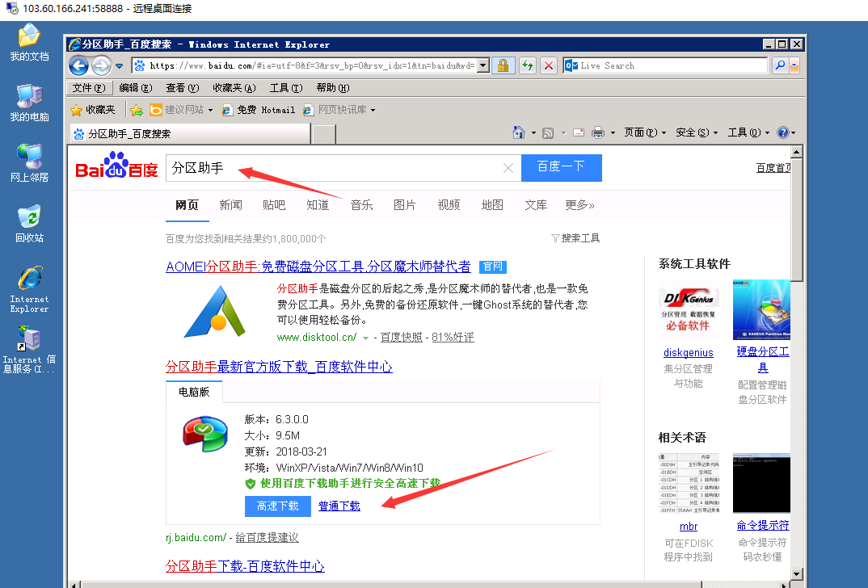Click the red Stop loading icon
This screenshot has width=868, height=588.
tap(548, 65)
